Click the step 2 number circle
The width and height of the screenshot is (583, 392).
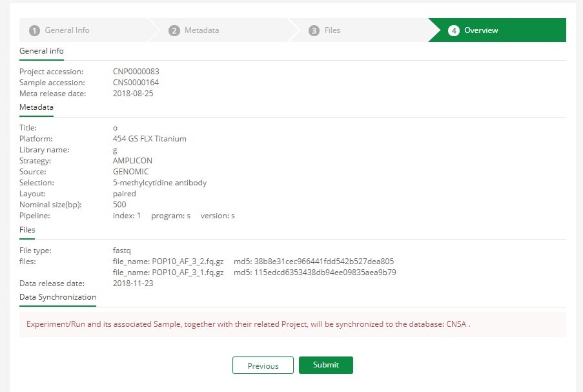tap(174, 30)
